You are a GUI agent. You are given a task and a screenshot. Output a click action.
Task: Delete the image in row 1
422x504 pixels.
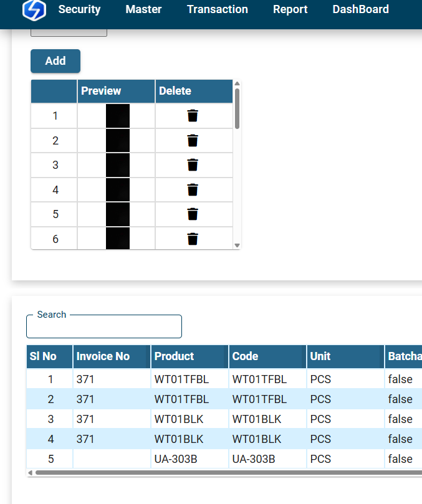[x=193, y=116]
